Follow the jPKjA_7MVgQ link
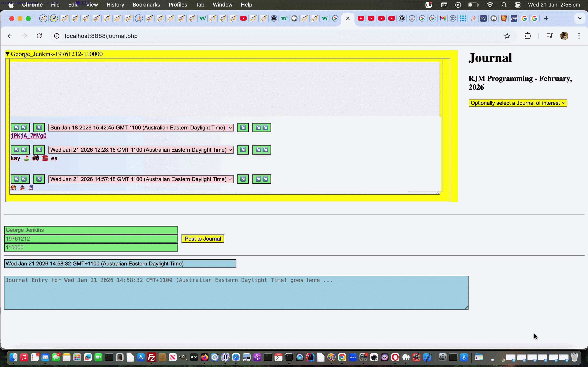 click(x=28, y=136)
